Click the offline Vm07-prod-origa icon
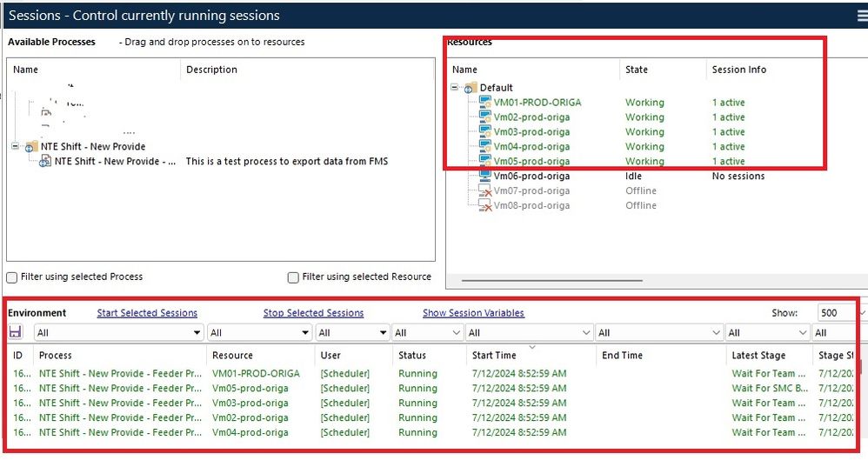The width and height of the screenshot is (868, 467). coord(485,190)
